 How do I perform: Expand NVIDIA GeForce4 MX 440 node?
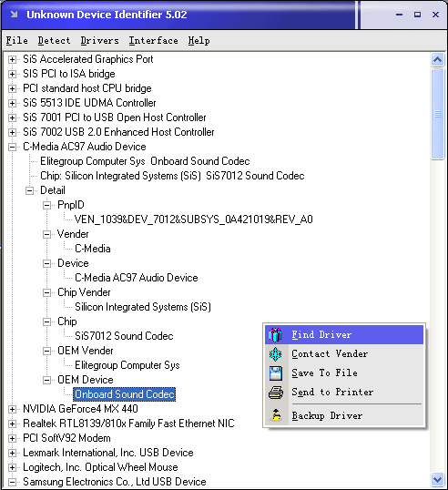point(12,409)
